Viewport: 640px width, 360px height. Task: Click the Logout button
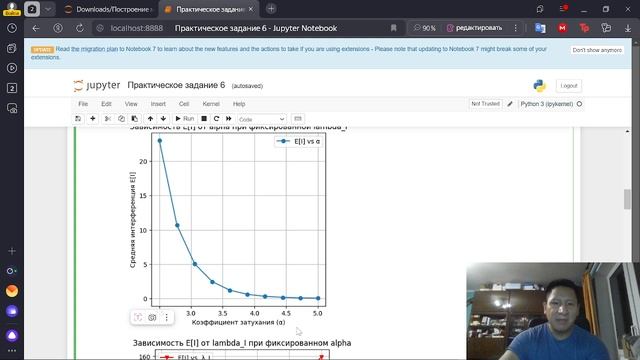click(x=569, y=86)
